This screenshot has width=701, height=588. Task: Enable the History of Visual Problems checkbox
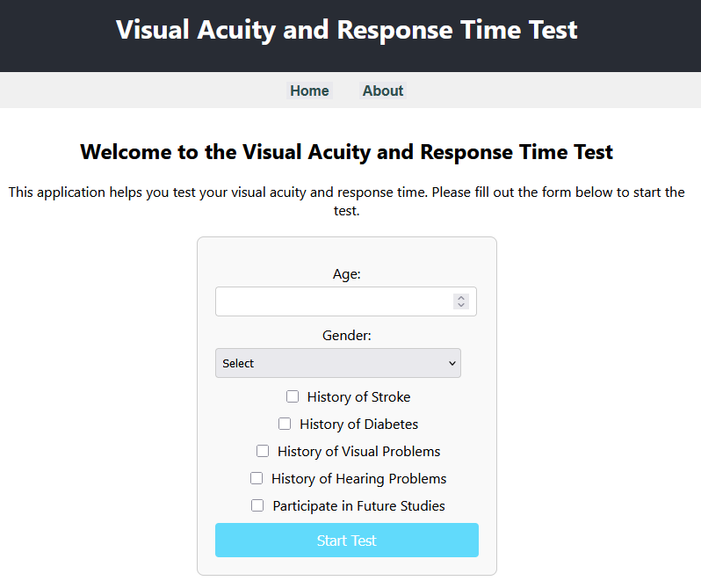click(263, 451)
